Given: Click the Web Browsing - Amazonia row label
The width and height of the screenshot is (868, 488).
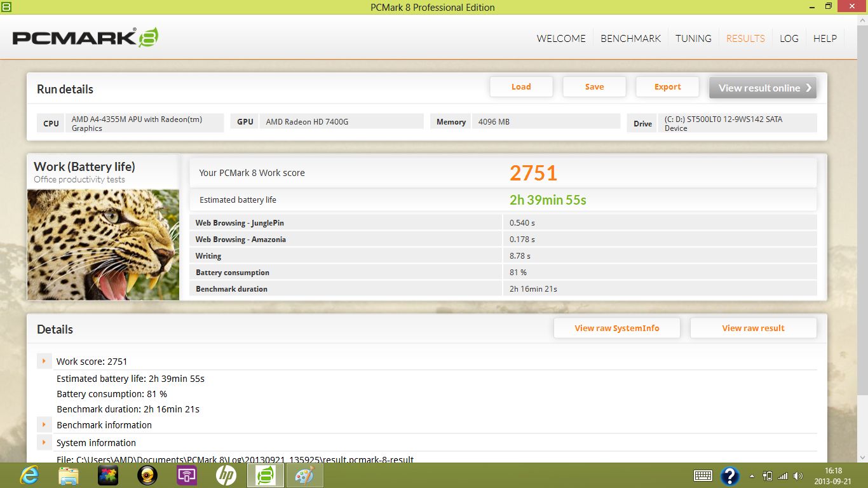Looking at the screenshot, I should [241, 240].
